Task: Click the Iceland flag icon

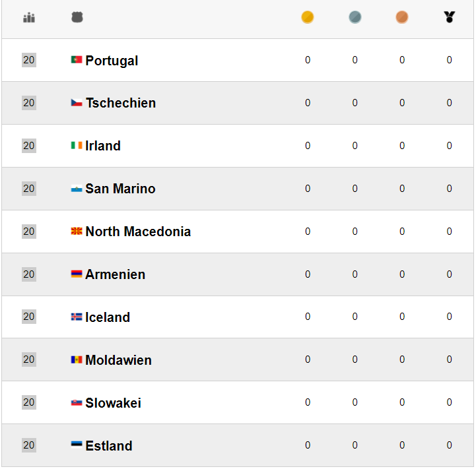Action: [77, 317]
